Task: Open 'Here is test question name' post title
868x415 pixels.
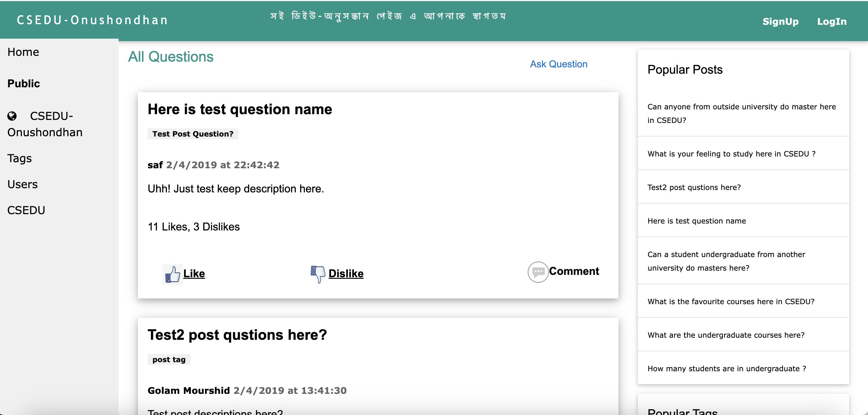Action: pyautogui.click(x=240, y=109)
